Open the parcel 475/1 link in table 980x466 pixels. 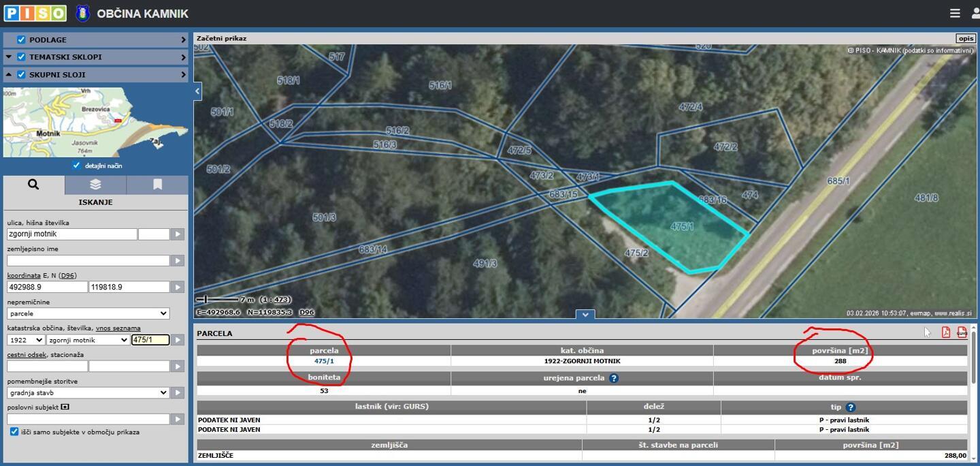coord(324,361)
